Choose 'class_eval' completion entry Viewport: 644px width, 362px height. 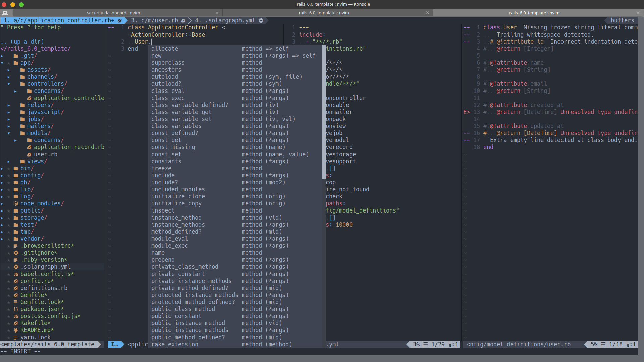(235, 91)
